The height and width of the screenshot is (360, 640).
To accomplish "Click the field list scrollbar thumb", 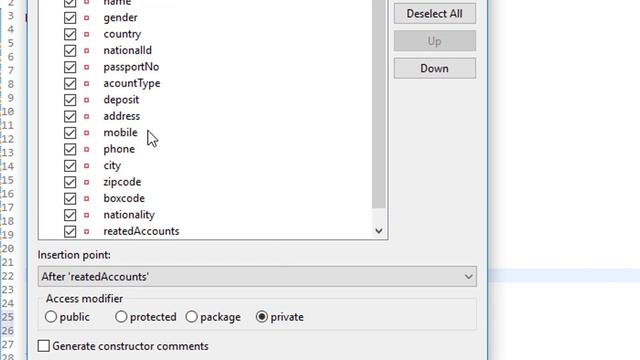I will (379, 104).
